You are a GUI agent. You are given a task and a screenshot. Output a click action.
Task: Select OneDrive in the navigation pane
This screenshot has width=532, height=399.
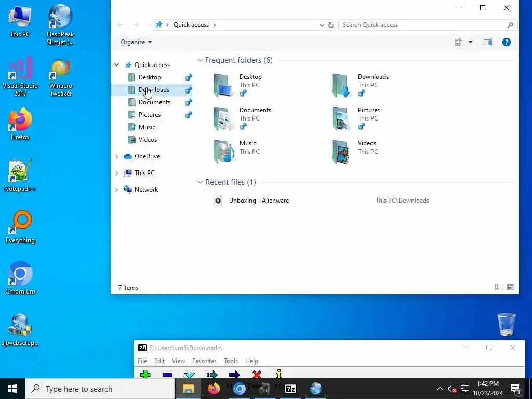[147, 156]
